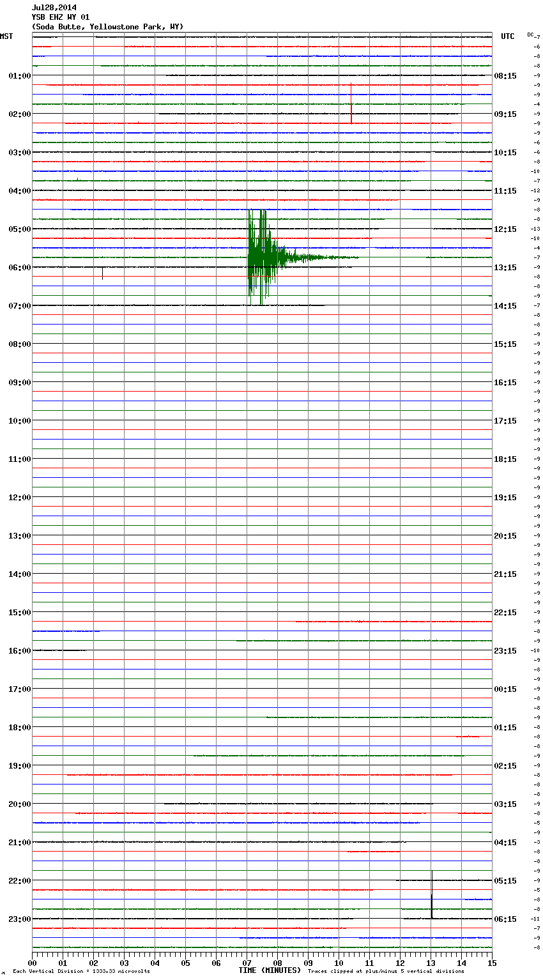
Task: Select the 23:00 MST time label
Action: pyautogui.click(x=20, y=919)
